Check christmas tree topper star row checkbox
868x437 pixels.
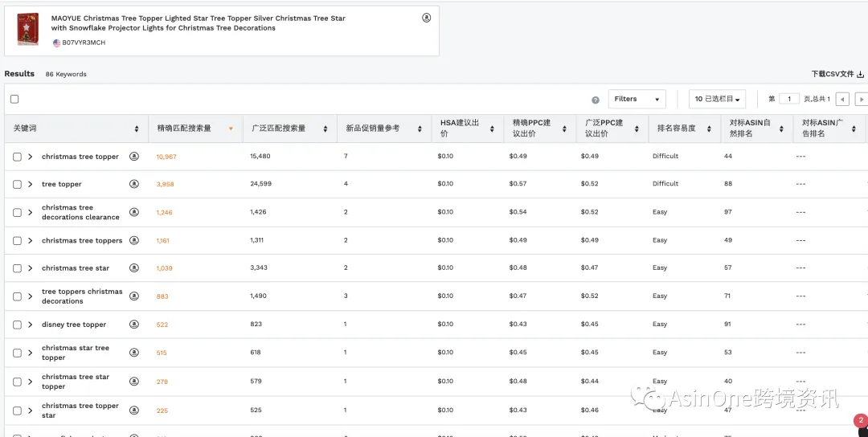[17, 410]
